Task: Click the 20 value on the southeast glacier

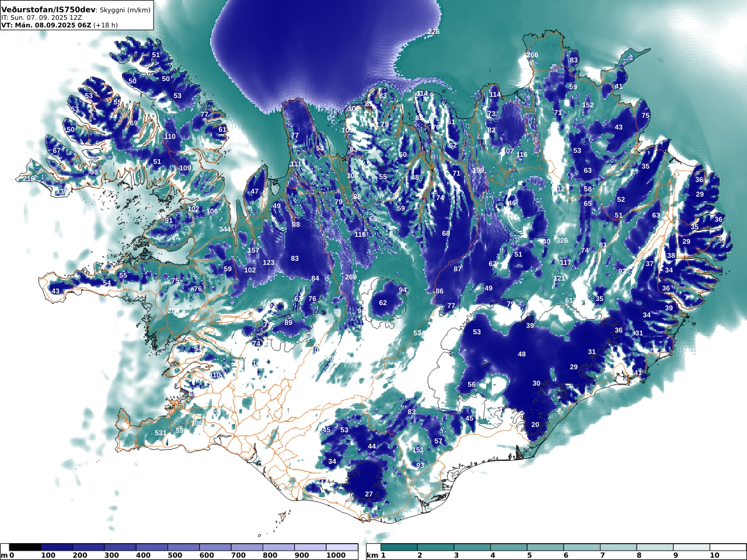Action: tap(535, 425)
